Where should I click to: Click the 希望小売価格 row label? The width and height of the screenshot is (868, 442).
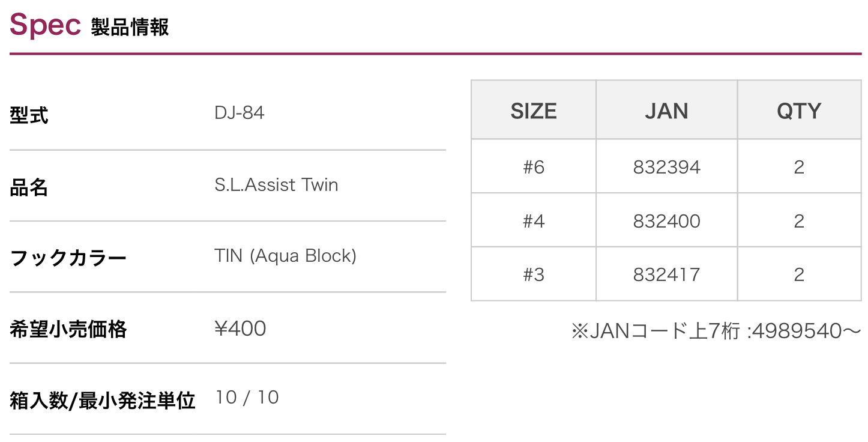tap(68, 329)
